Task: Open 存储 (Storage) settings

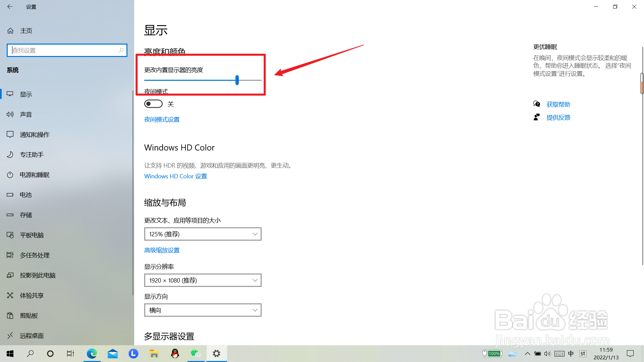Action: click(x=25, y=215)
